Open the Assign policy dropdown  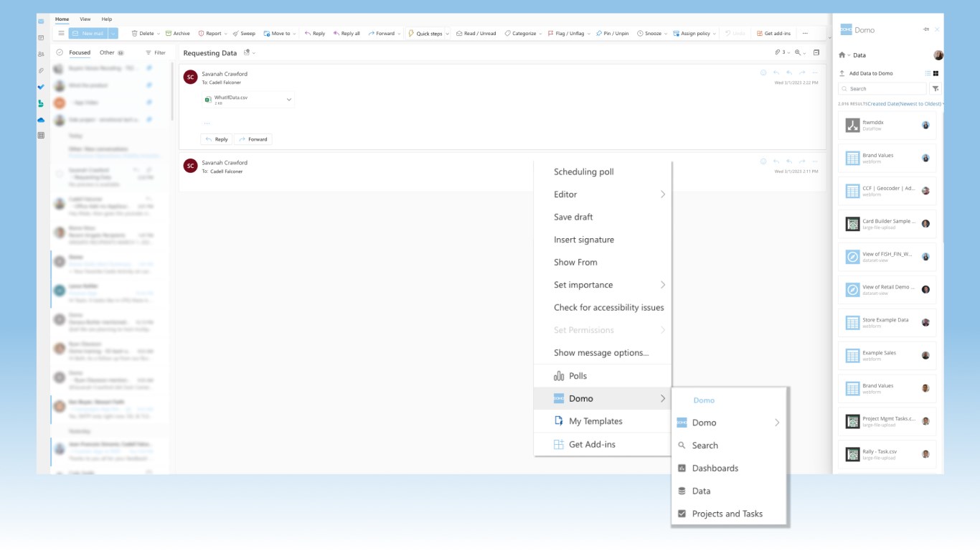click(x=694, y=33)
